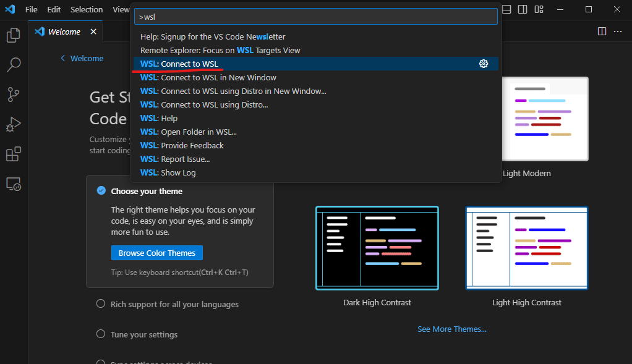Pick the Light Modern theme thumbnail
Viewport: 632px width, 364px height.
[x=545, y=119]
